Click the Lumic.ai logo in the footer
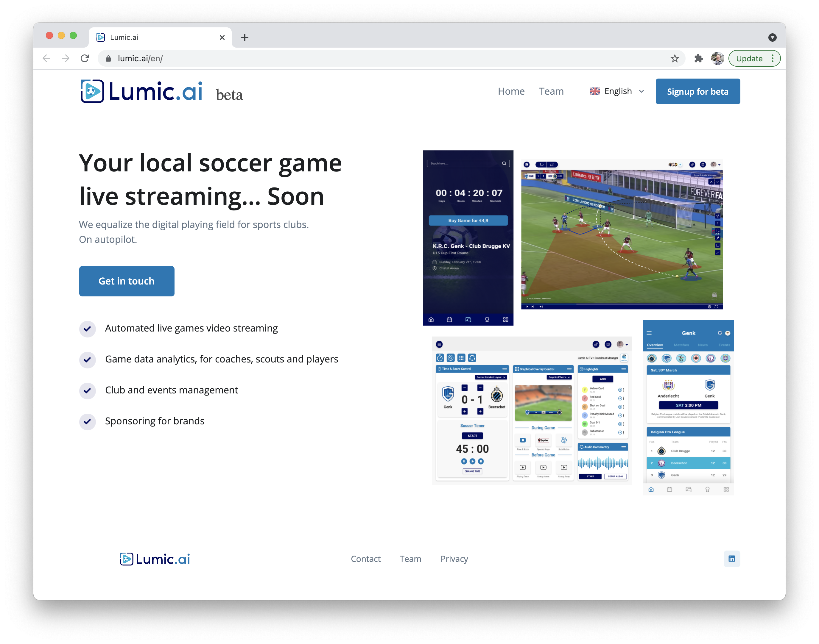The height and width of the screenshot is (644, 819). click(x=155, y=559)
